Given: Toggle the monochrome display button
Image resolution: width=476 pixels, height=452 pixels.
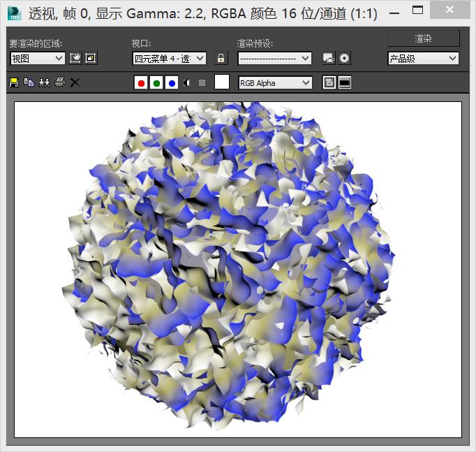Looking at the screenshot, I should tap(202, 82).
